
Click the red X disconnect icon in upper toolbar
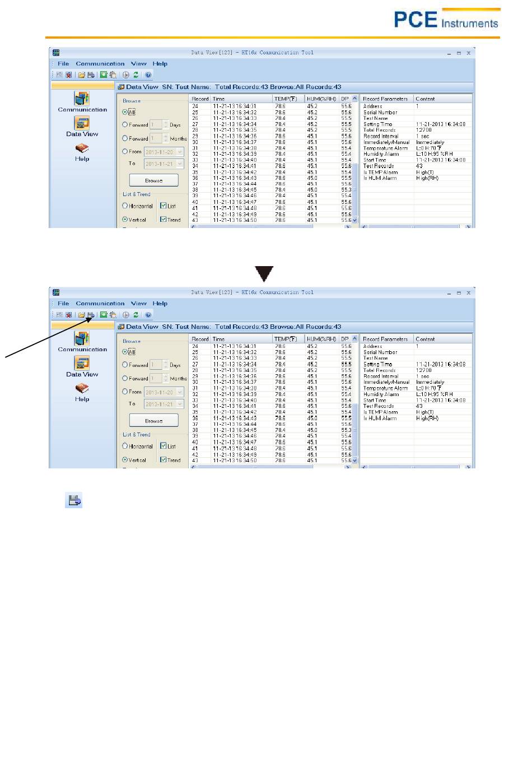[x=68, y=75]
